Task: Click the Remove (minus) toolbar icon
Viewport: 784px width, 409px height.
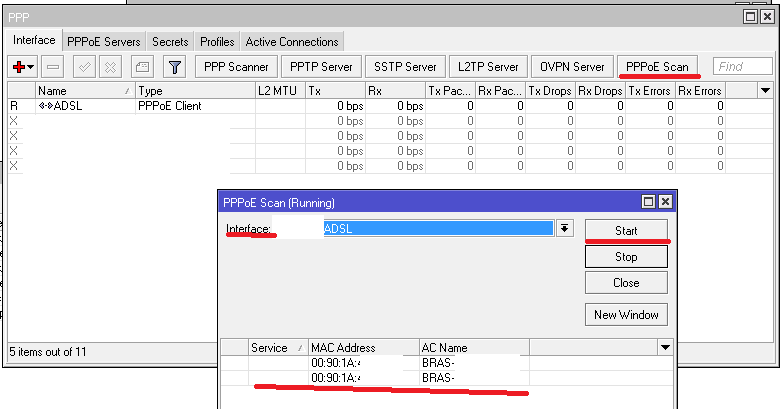Action: coord(53,67)
